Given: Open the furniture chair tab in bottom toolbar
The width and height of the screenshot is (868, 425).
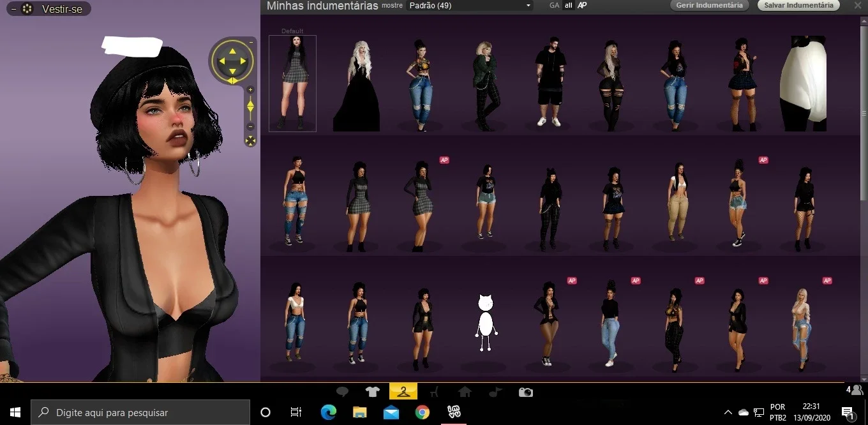Looking at the screenshot, I should pos(434,392).
